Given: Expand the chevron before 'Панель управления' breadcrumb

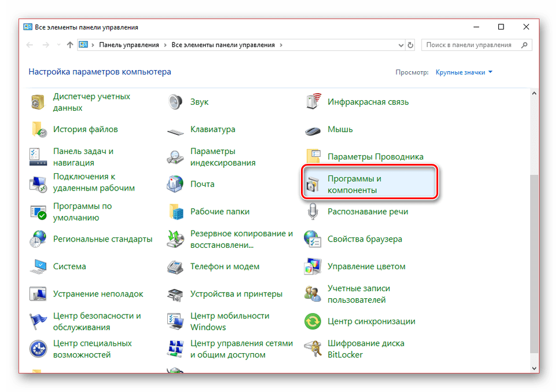Looking at the screenshot, I should (x=93, y=45).
